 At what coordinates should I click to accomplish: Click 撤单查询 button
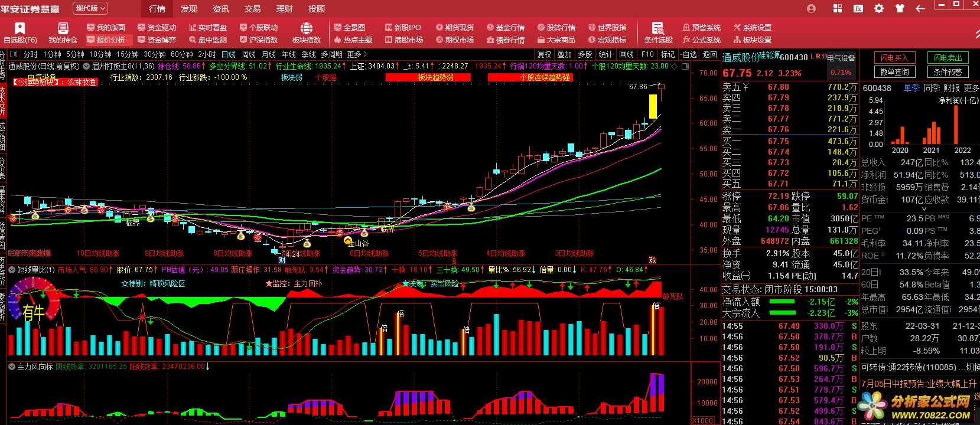click(x=895, y=72)
